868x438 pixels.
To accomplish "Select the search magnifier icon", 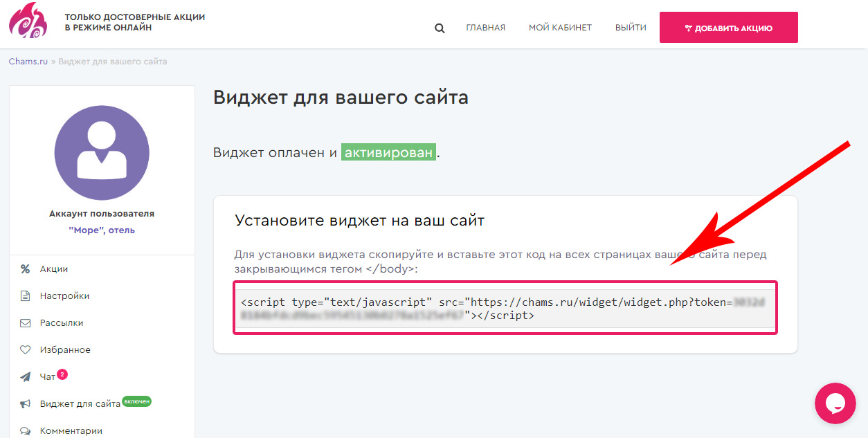I will pyautogui.click(x=440, y=28).
